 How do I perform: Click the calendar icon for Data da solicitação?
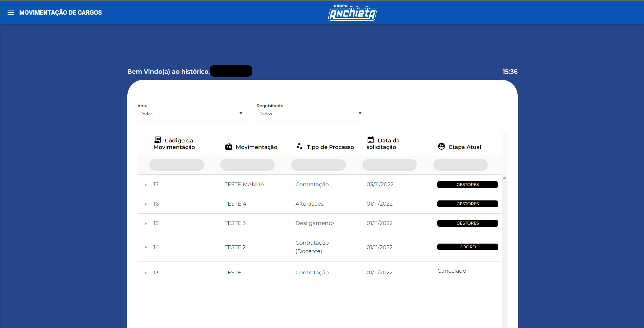[370, 140]
